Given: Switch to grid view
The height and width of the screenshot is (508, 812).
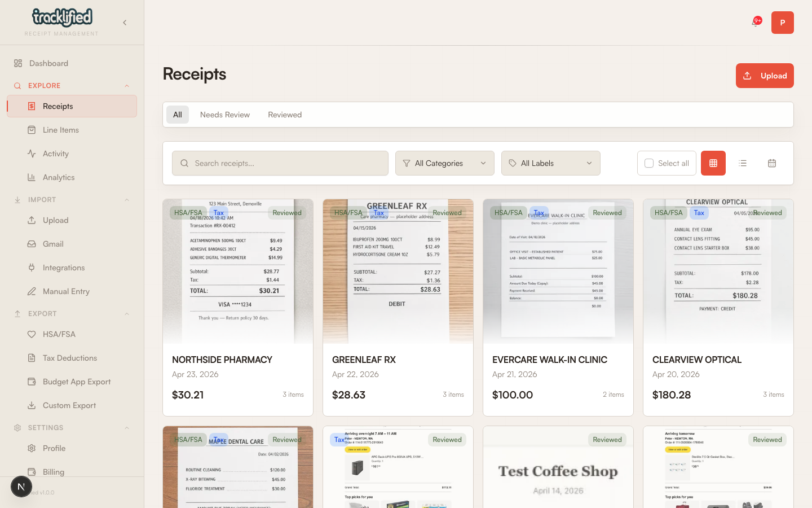Looking at the screenshot, I should coord(713,163).
